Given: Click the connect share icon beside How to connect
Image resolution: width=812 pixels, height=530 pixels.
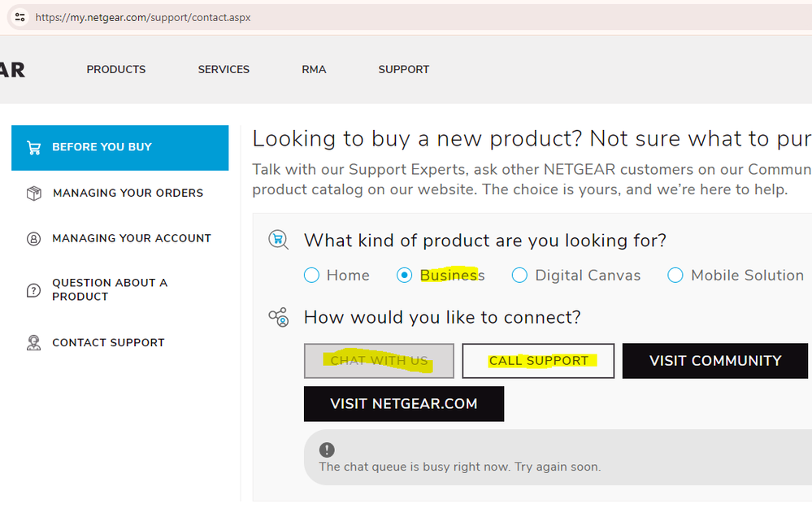Looking at the screenshot, I should (x=279, y=317).
